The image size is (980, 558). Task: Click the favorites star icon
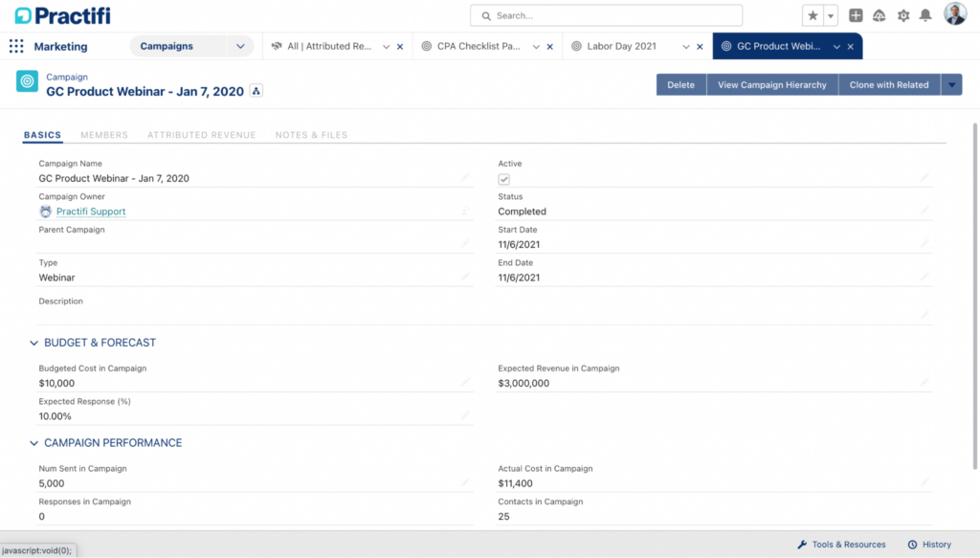[x=813, y=15]
